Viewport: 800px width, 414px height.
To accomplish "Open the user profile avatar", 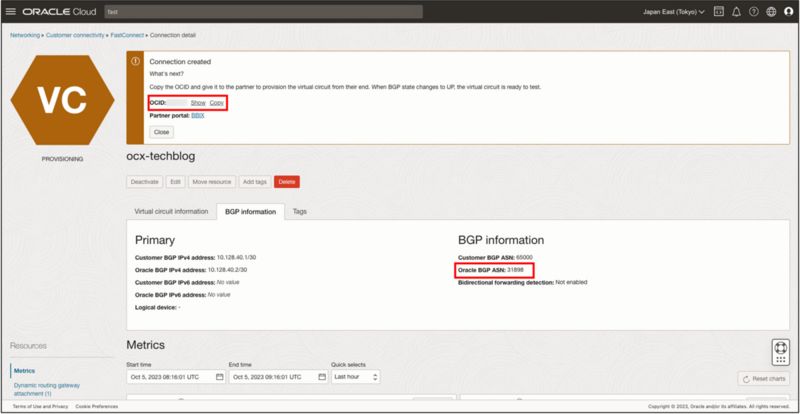I will click(789, 12).
